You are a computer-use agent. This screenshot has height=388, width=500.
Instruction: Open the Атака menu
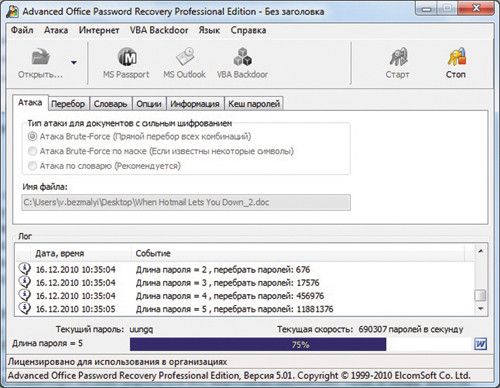tap(56, 30)
